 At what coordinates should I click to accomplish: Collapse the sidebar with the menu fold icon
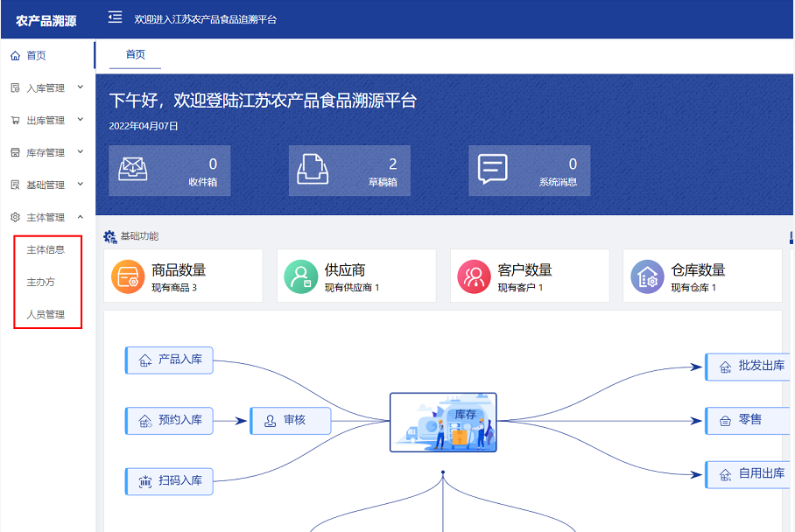click(x=115, y=17)
